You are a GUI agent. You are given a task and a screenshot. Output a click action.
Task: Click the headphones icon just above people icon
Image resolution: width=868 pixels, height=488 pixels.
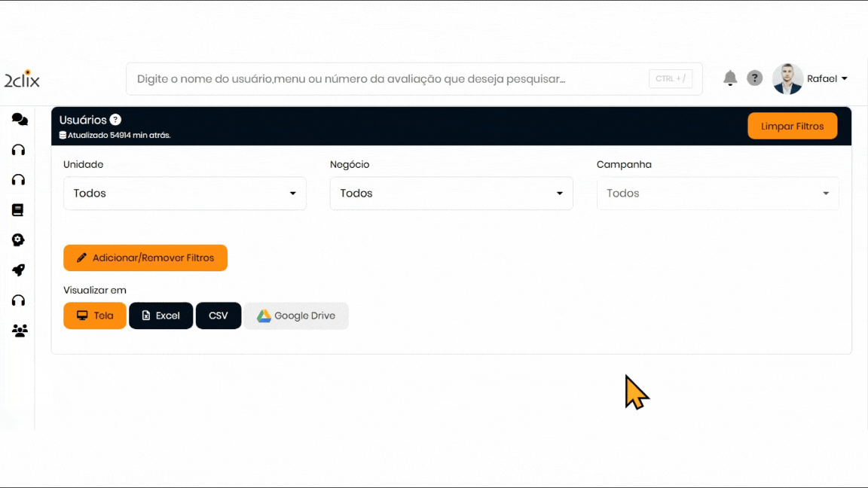[x=19, y=300]
